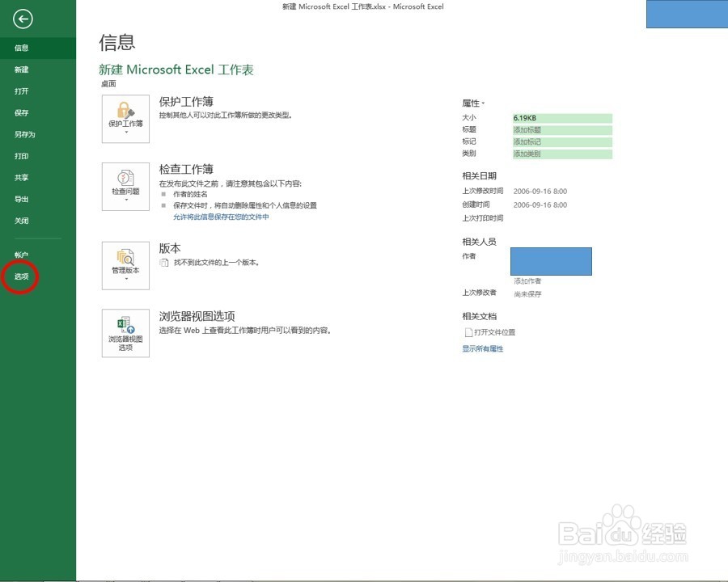Click the 新建 Microsoft Excel 工作表 file title
This screenshot has height=582, width=728.
(x=176, y=70)
